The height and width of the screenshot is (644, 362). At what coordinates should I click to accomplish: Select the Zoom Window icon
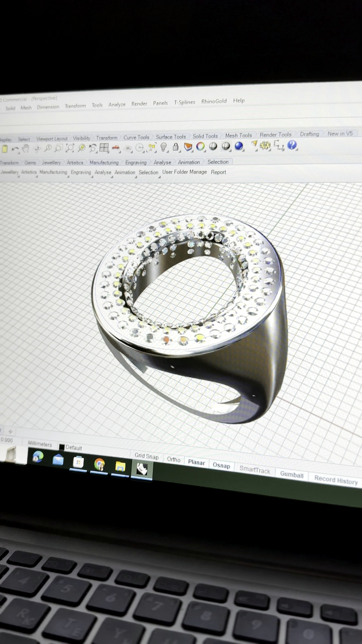58,148
